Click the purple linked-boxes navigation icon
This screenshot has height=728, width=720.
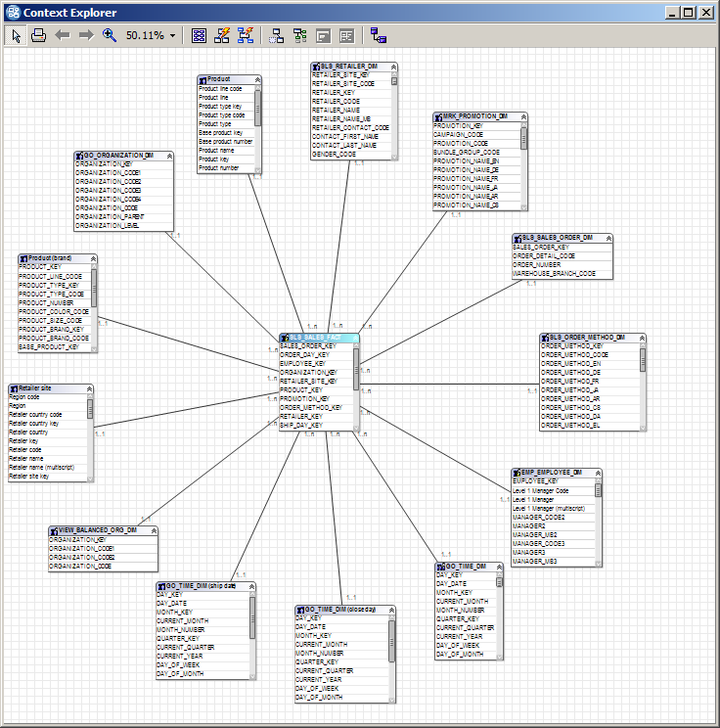[379, 35]
